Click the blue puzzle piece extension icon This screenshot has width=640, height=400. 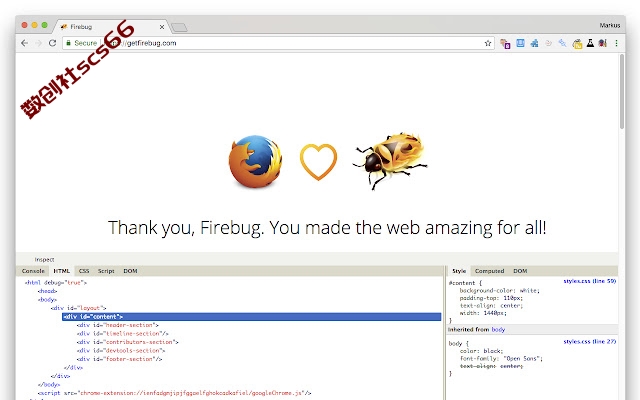coord(534,43)
